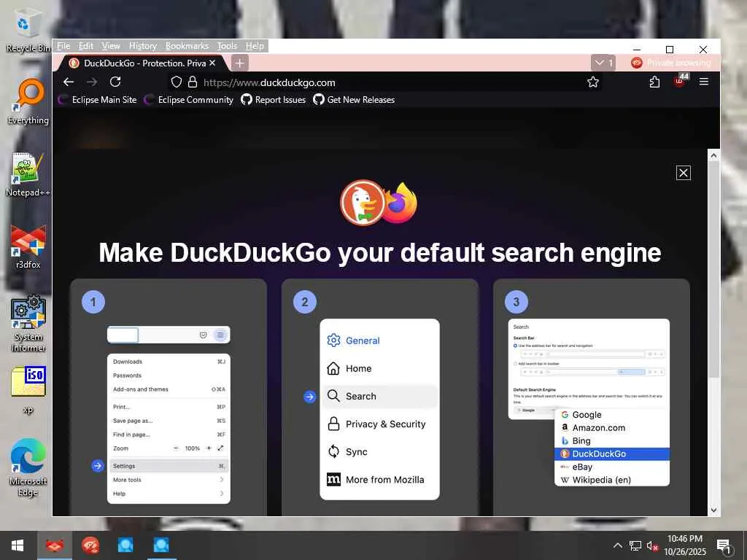Open the Bookmarks menu
The height and width of the screenshot is (560, 747).
187,46
